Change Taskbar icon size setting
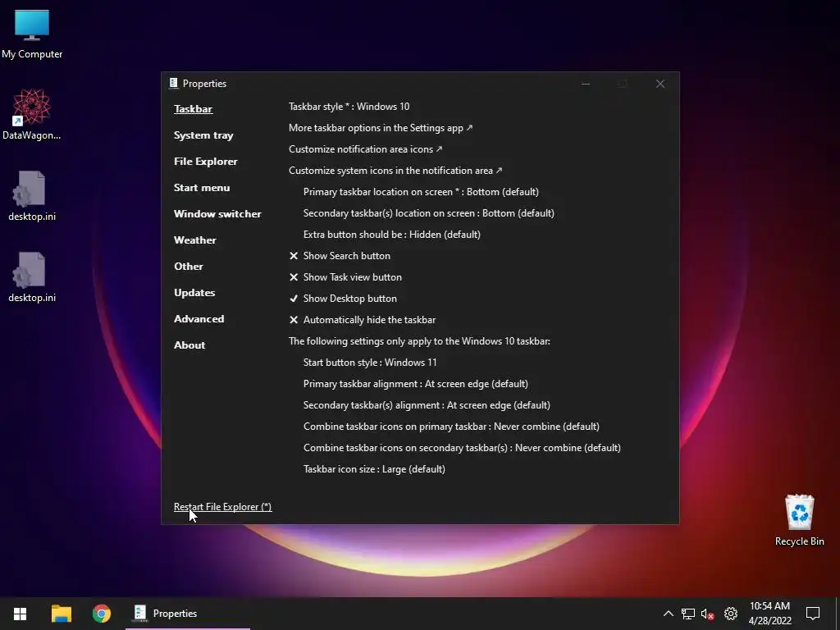 (374, 469)
